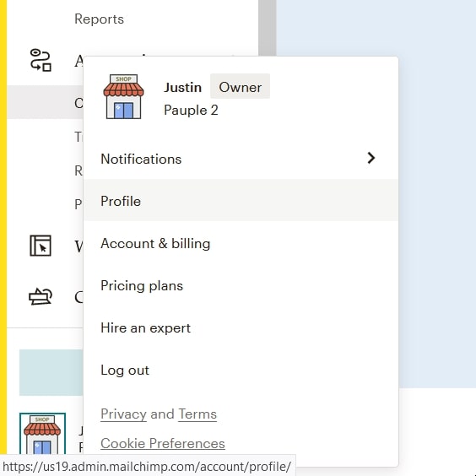Open the Profile menu entry

pyautogui.click(x=241, y=200)
